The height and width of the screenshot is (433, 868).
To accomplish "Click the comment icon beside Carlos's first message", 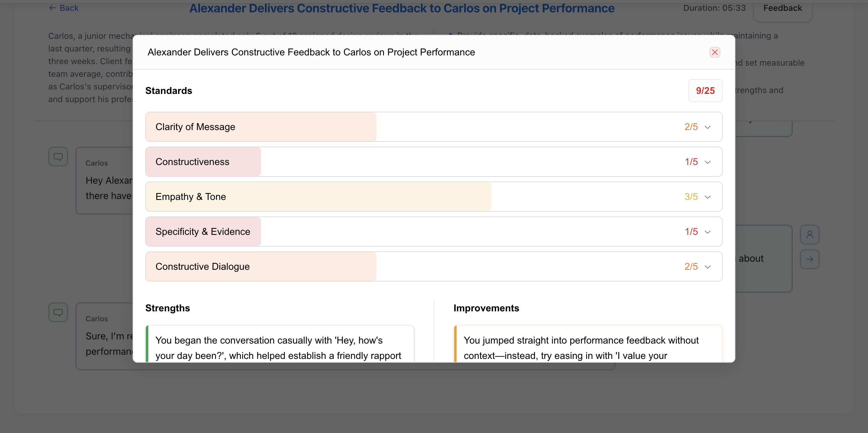I will tap(58, 156).
